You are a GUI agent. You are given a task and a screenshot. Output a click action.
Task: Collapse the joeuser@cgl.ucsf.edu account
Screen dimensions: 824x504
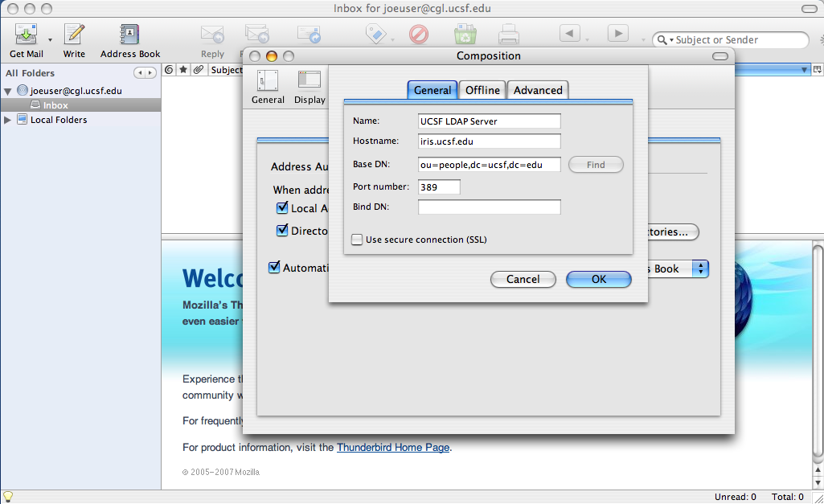click(8, 91)
